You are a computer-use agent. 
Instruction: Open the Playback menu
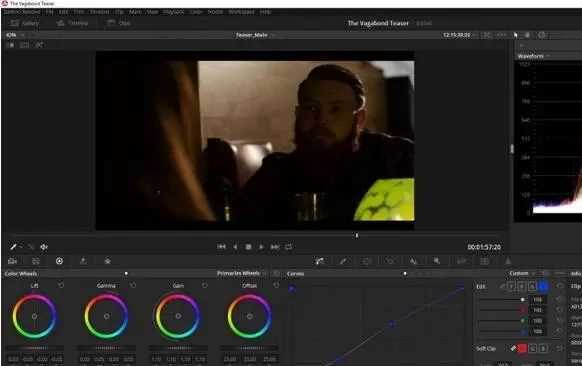pos(173,12)
